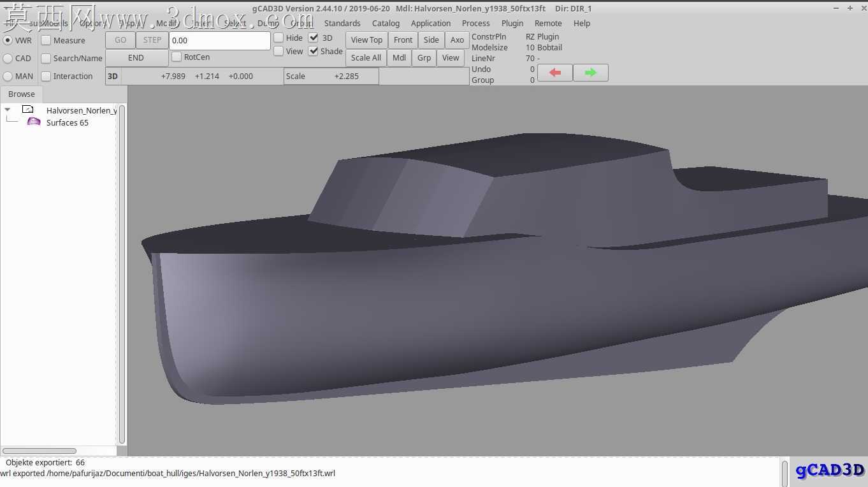Image resolution: width=868 pixels, height=487 pixels.
Task: Click the green right redo arrow
Action: point(590,73)
